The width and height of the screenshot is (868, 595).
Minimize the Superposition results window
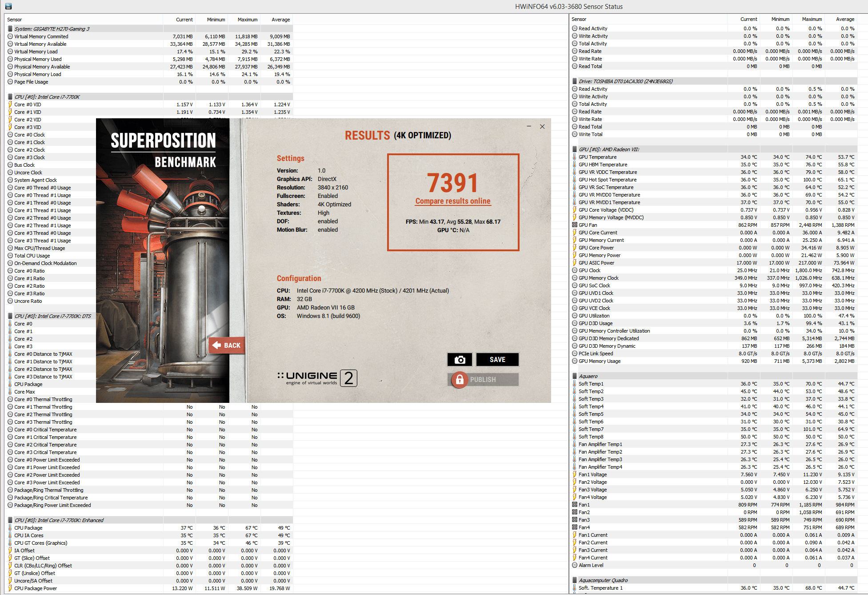[529, 127]
